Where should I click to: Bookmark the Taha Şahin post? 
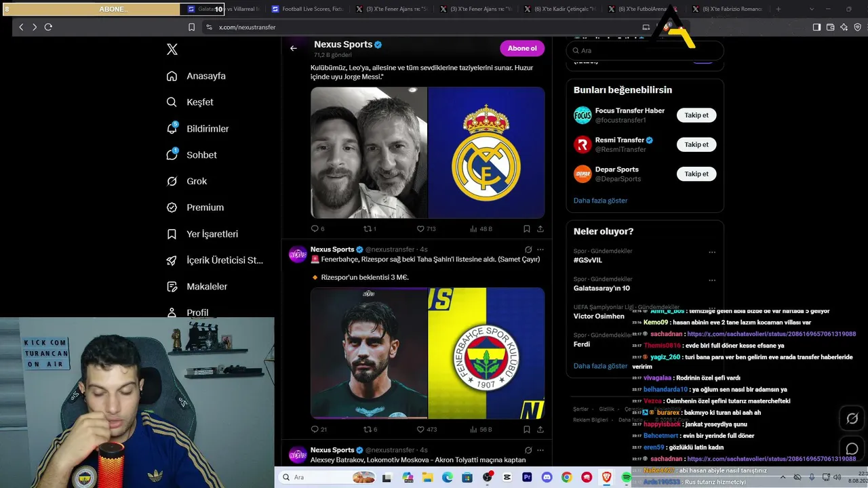point(527,430)
